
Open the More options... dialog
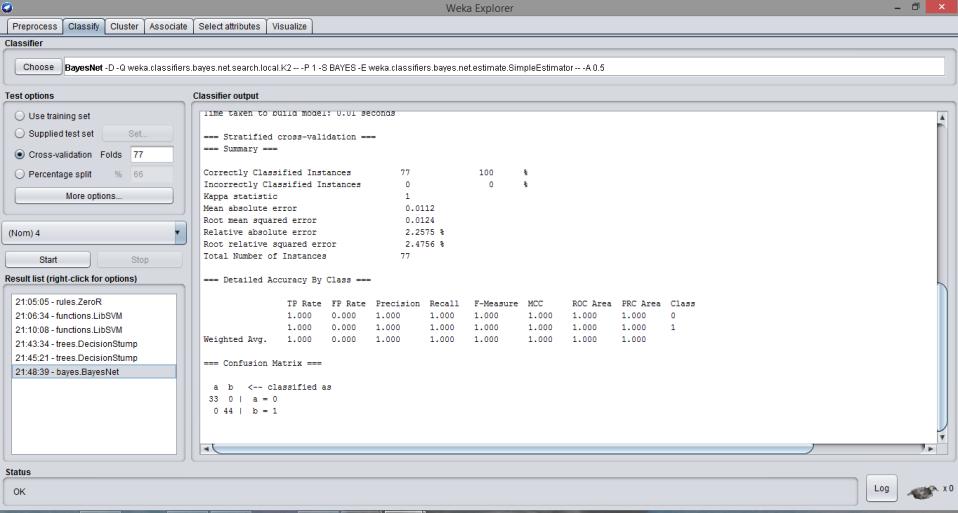(94, 195)
